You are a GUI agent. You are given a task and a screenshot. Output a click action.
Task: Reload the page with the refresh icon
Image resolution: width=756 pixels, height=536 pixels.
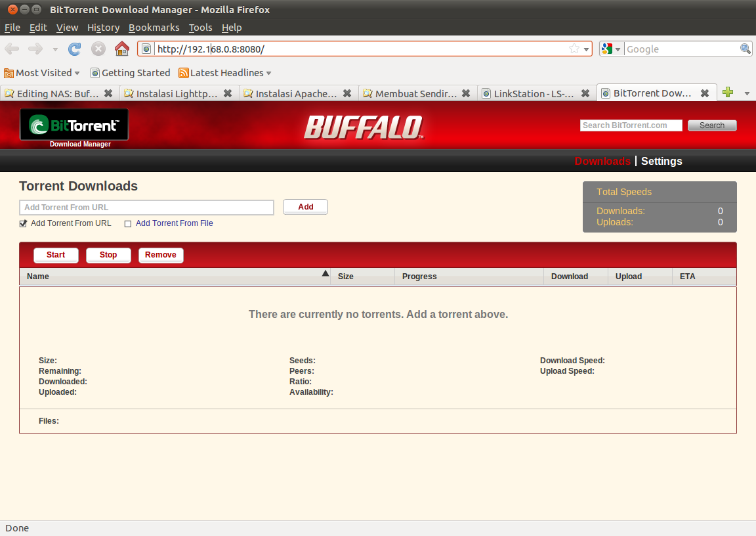pyautogui.click(x=74, y=49)
